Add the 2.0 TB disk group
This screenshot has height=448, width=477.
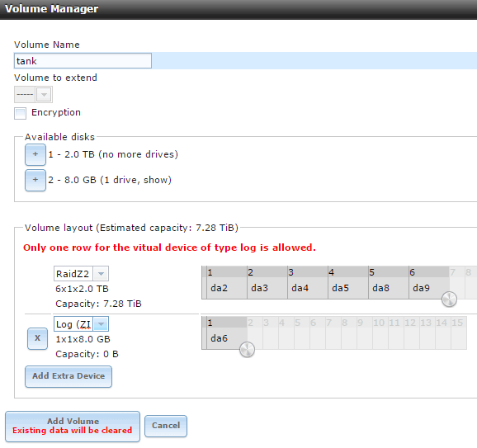click(x=35, y=154)
